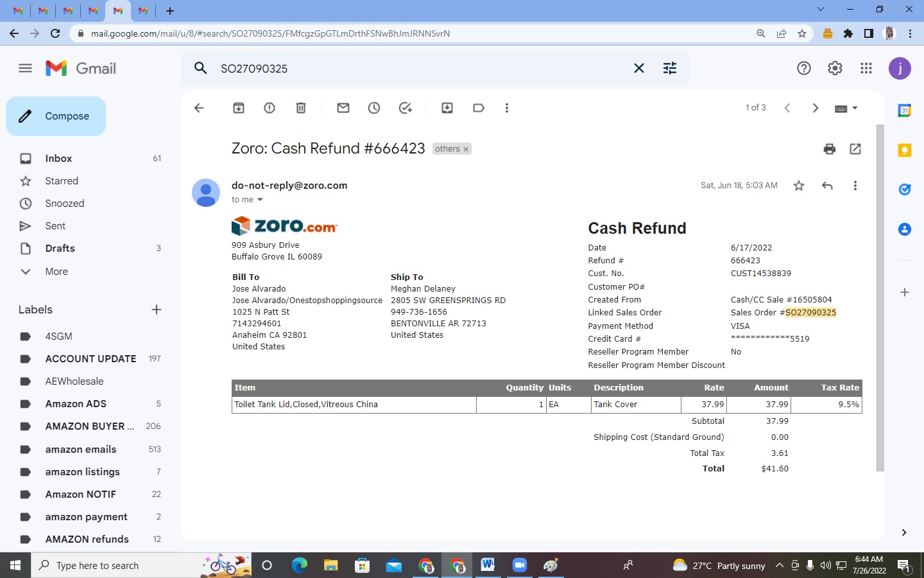The width and height of the screenshot is (924, 578).
Task: Click the highlighted SO27090325 sales order
Action: point(810,313)
